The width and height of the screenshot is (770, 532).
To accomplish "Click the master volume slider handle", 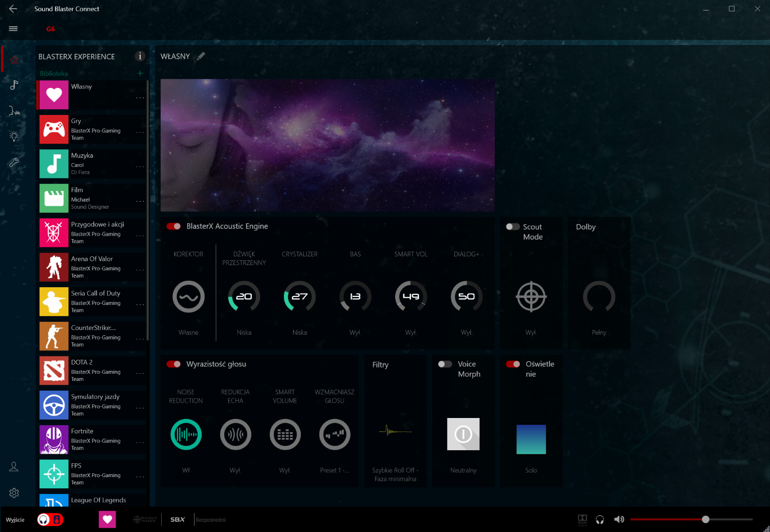I will tap(706, 519).
